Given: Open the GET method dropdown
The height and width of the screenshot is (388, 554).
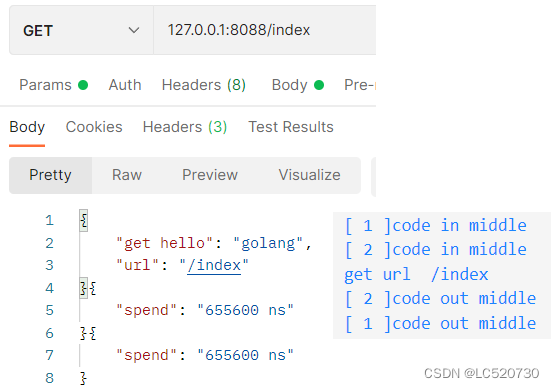Looking at the screenshot, I should coord(81,30).
